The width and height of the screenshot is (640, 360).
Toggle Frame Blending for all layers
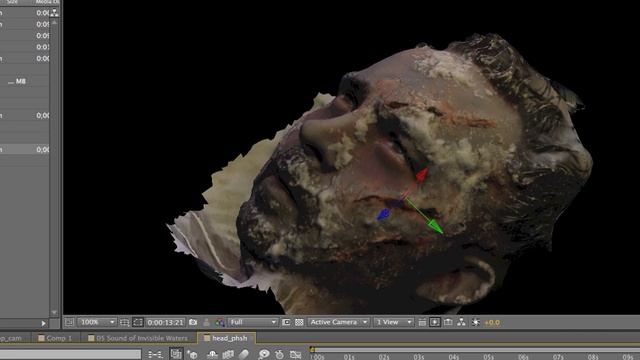228,355
